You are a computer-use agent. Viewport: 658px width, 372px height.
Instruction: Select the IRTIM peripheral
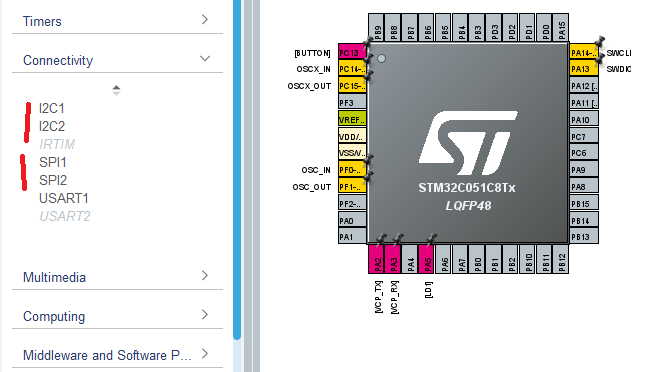click(x=57, y=144)
